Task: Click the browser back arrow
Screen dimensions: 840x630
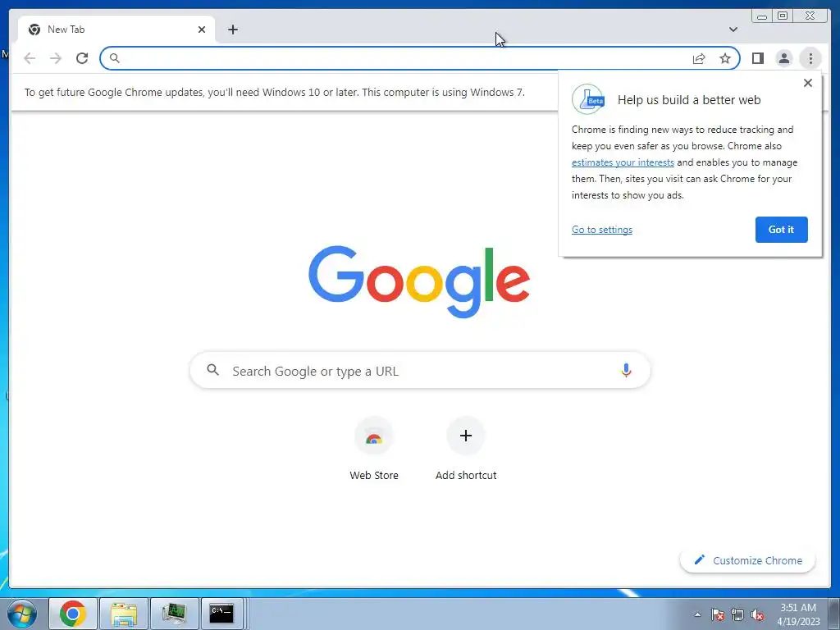Action: 30,58
